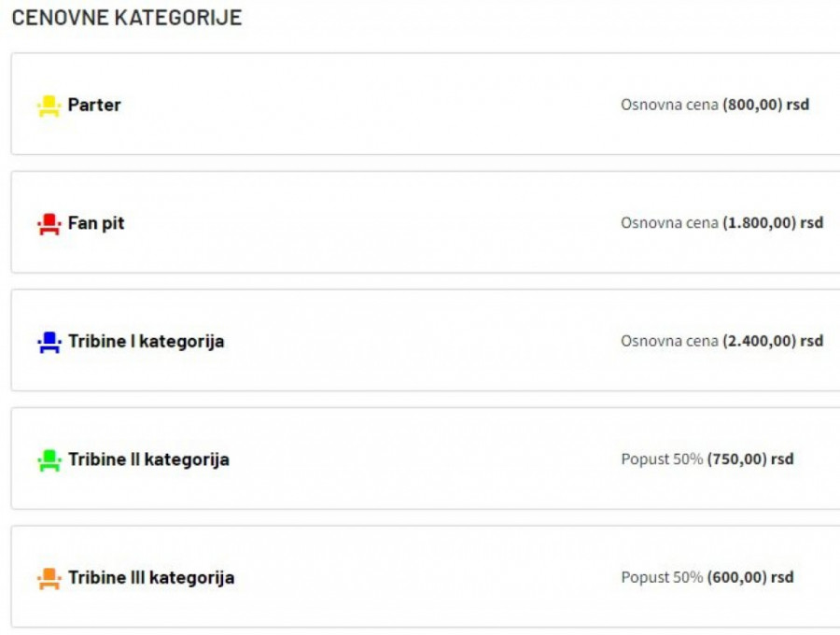The height and width of the screenshot is (635, 840).
Task: Click the Fan pit price 1.800,00 rsd
Action: click(x=773, y=224)
